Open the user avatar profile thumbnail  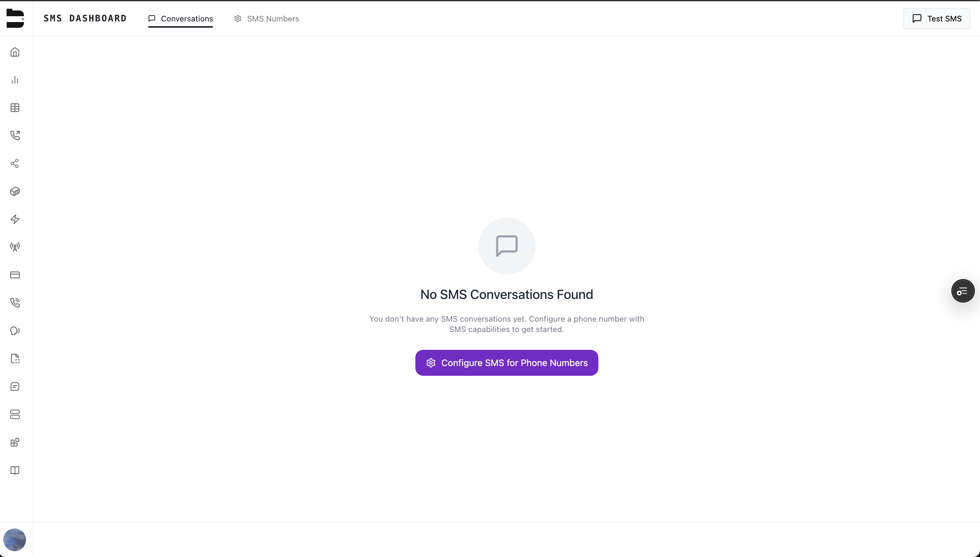[15, 540]
